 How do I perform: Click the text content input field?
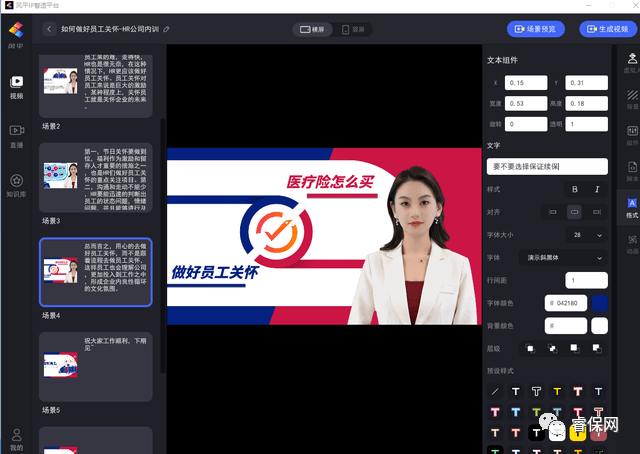(x=547, y=166)
